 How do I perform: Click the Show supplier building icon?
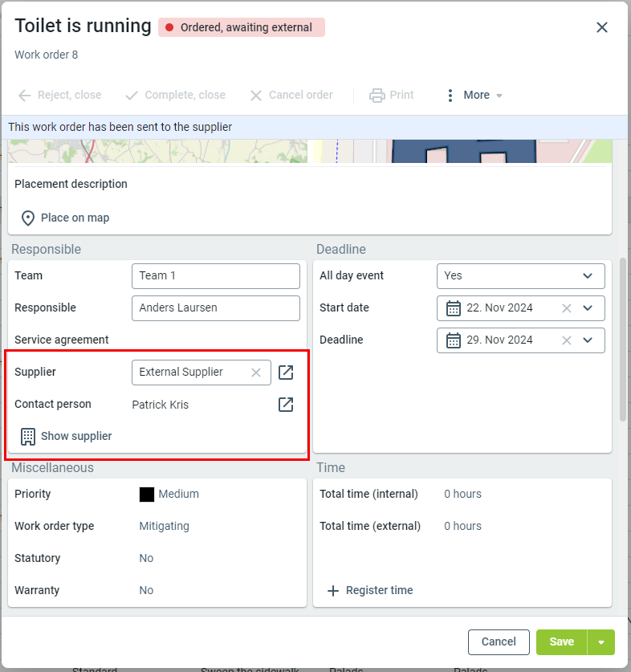28,437
